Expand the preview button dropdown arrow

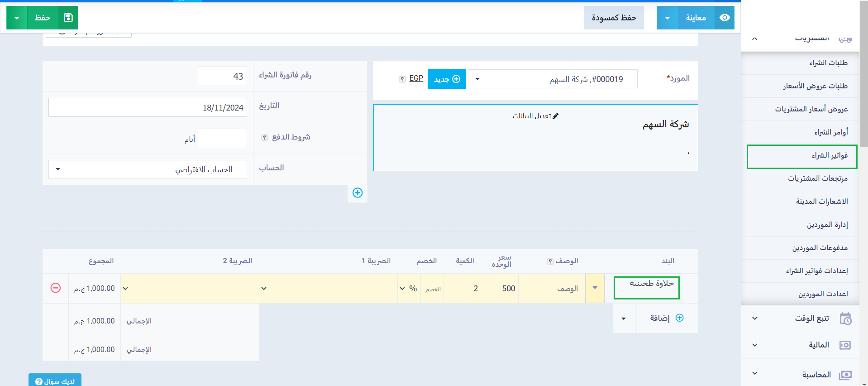[667, 18]
